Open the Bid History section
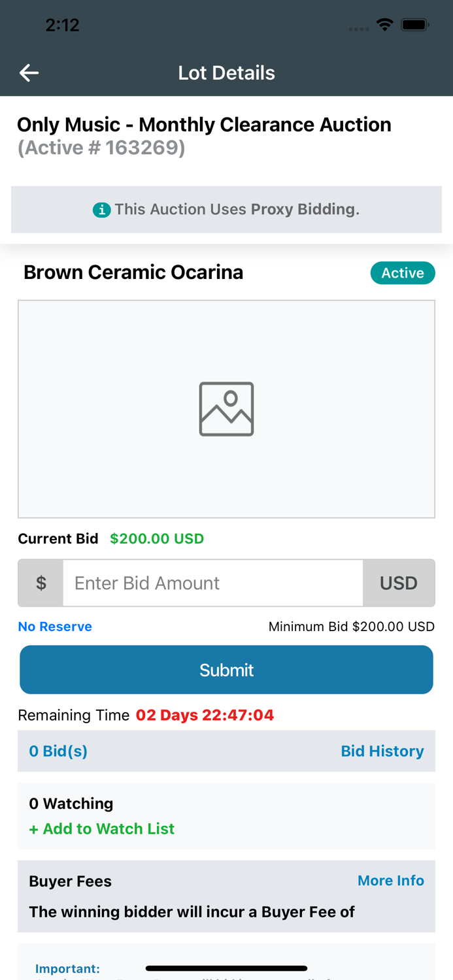Screen dimensions: 453x980 click(x=382, y=751)
